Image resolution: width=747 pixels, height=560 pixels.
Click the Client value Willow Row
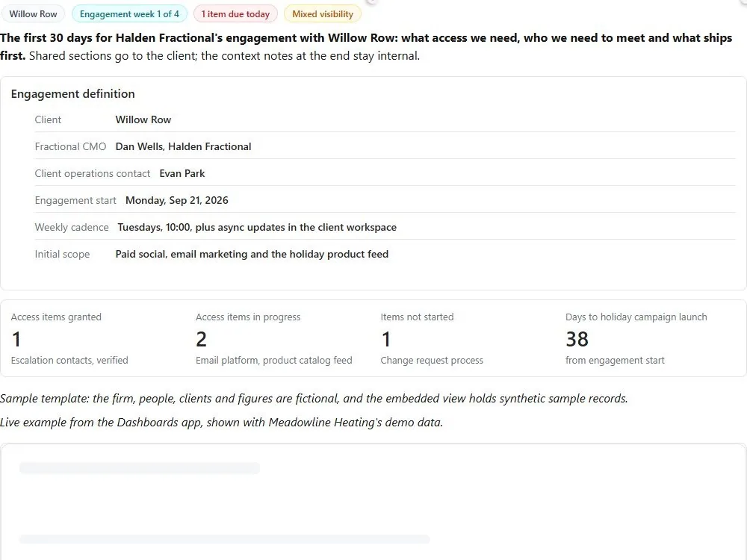tap(143, 119)
